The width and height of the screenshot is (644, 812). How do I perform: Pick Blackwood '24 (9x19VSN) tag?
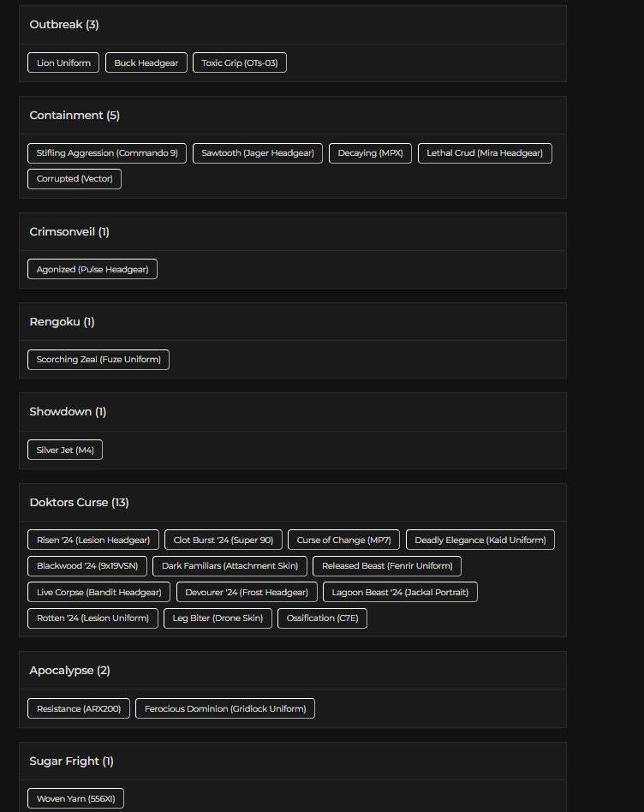87,566
